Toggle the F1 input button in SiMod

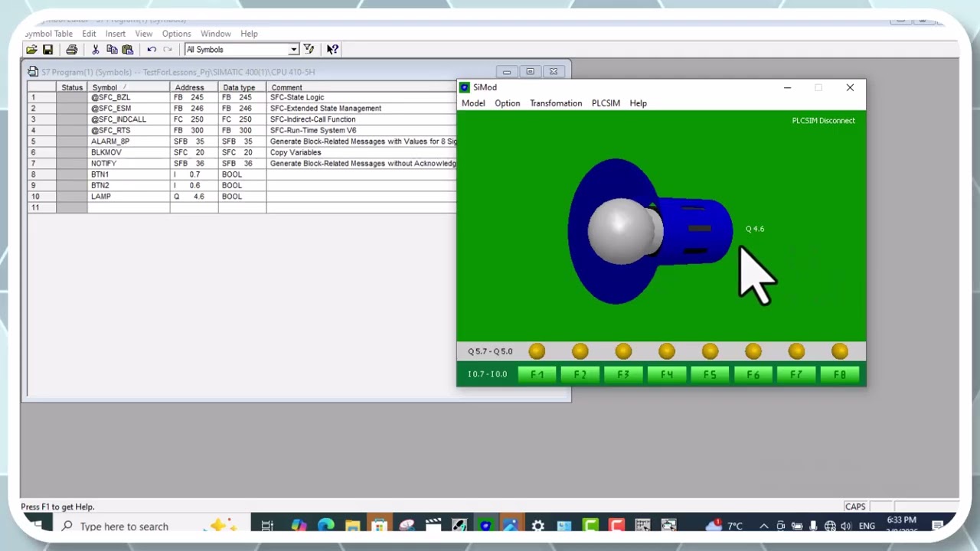pyautogui.click(x=537, y=374)
